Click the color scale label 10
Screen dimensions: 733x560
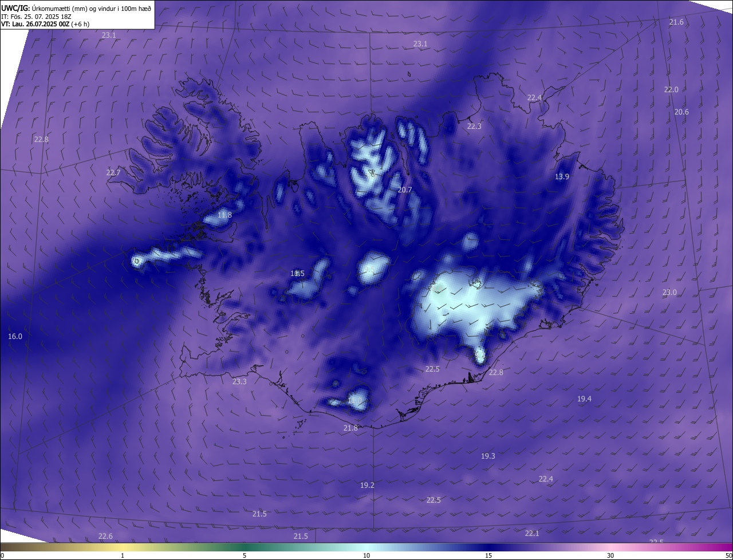(366, 555)
